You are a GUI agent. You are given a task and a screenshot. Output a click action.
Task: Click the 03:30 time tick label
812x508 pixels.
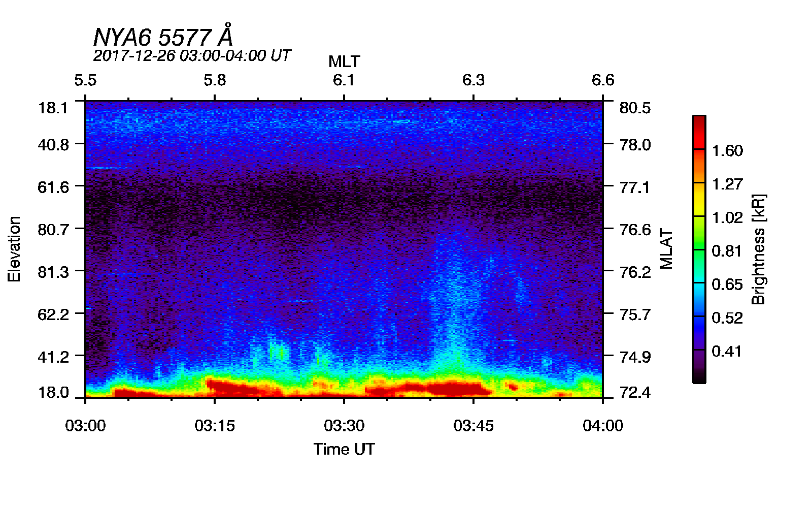(344, 426)
